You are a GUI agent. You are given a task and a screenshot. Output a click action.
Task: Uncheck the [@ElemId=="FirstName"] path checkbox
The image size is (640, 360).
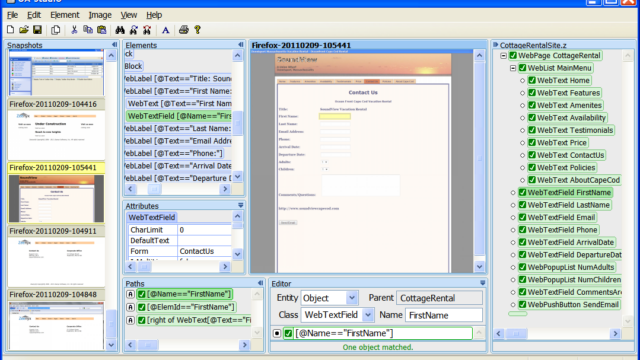(142, 307)
